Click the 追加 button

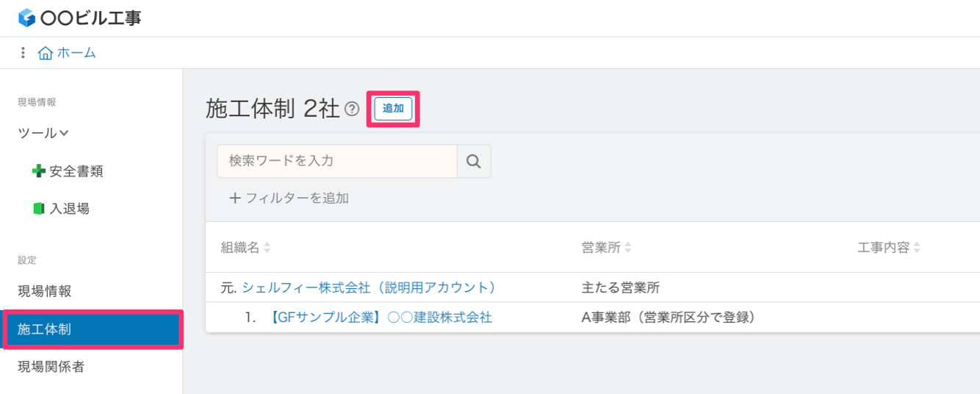(x=393, y=109)
